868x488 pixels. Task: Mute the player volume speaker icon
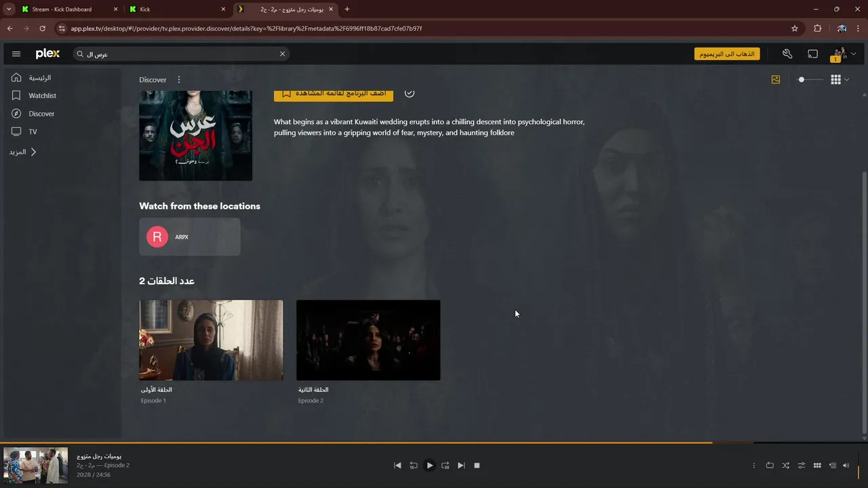point(846,466)
